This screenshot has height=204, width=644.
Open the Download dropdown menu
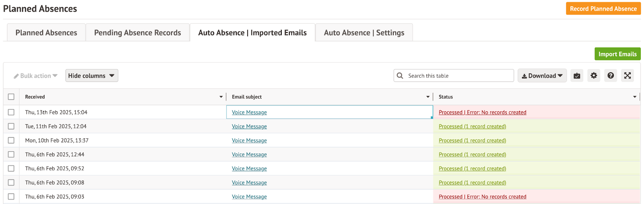click(x=542, y=76)
